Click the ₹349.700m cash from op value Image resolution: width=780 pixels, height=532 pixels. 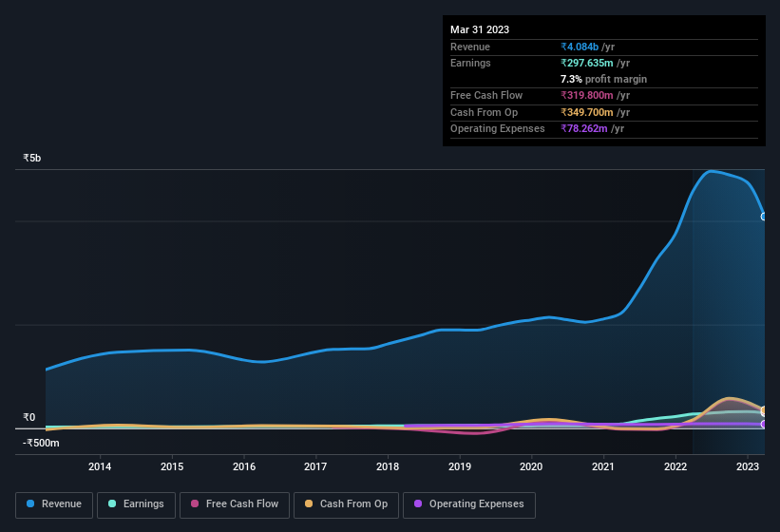(587, 112)
